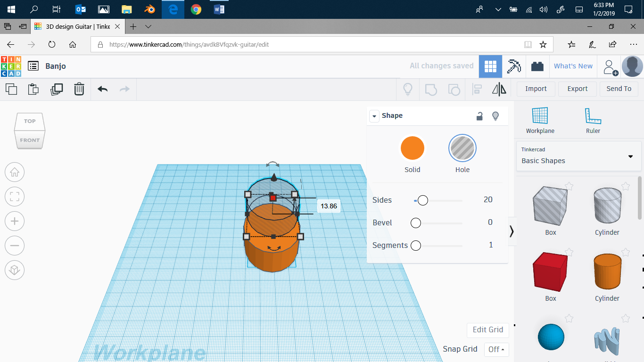644x362 pixels.
Task: Set shape to Solid
Action: tap(413, 148)
